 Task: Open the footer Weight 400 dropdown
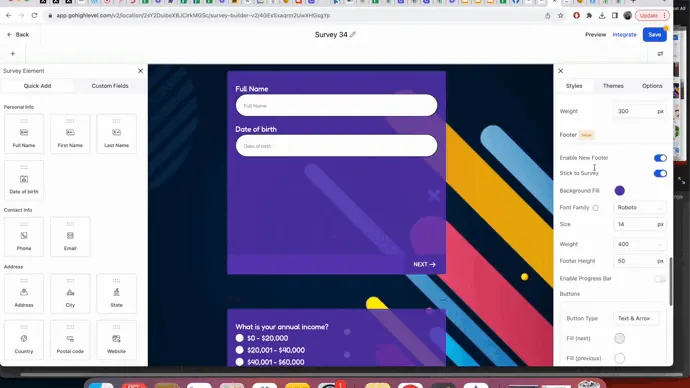(x=639, y=244)
